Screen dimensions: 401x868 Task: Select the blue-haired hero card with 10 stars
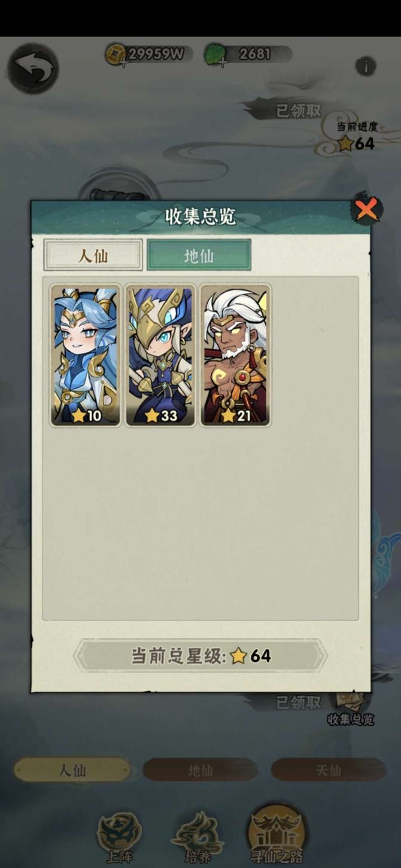coord(86,355)
